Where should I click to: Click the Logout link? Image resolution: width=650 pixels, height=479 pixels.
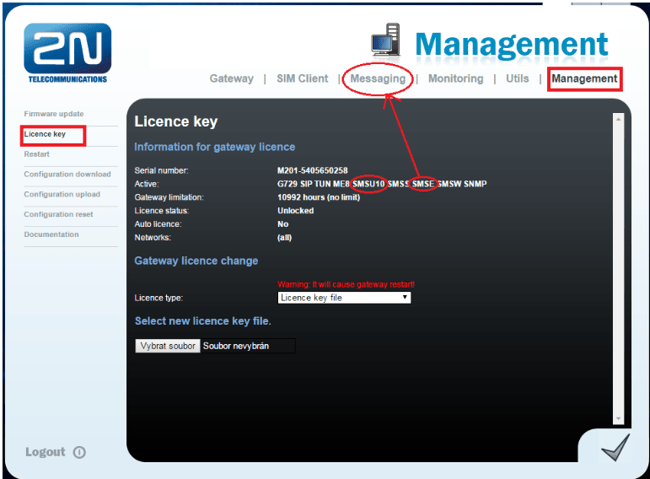(45, 452)
